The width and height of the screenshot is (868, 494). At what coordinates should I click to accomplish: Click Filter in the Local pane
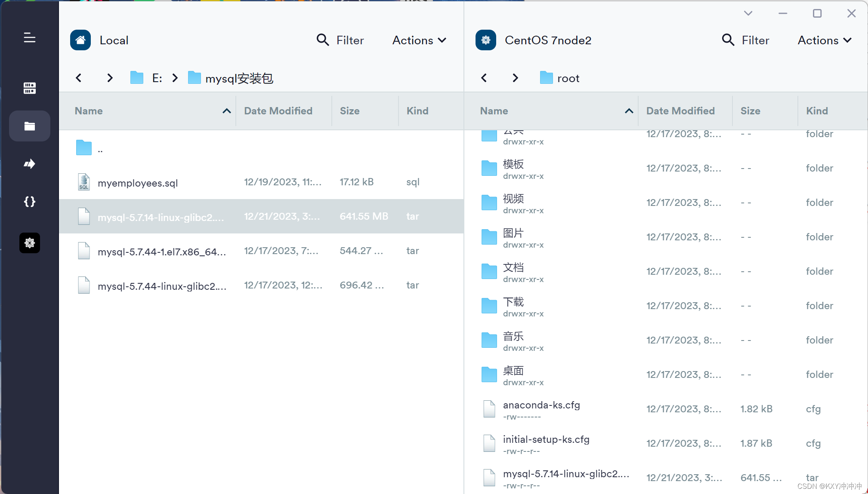340,40
